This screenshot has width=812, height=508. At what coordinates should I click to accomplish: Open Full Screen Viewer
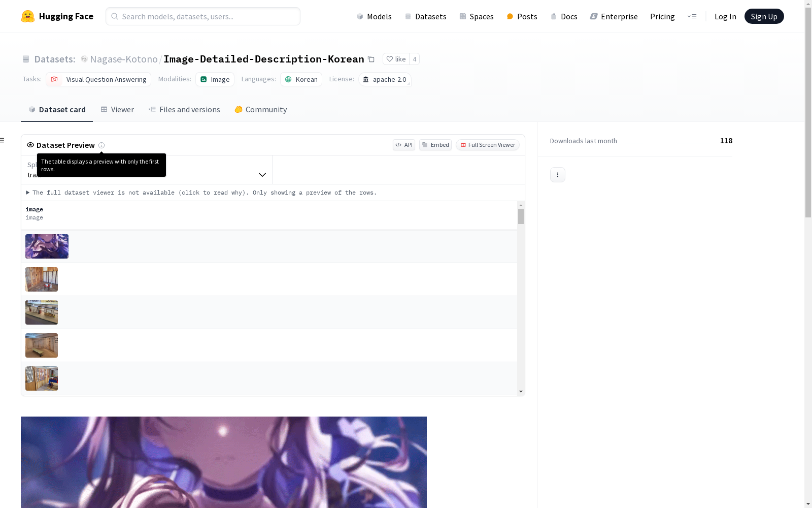488,145
